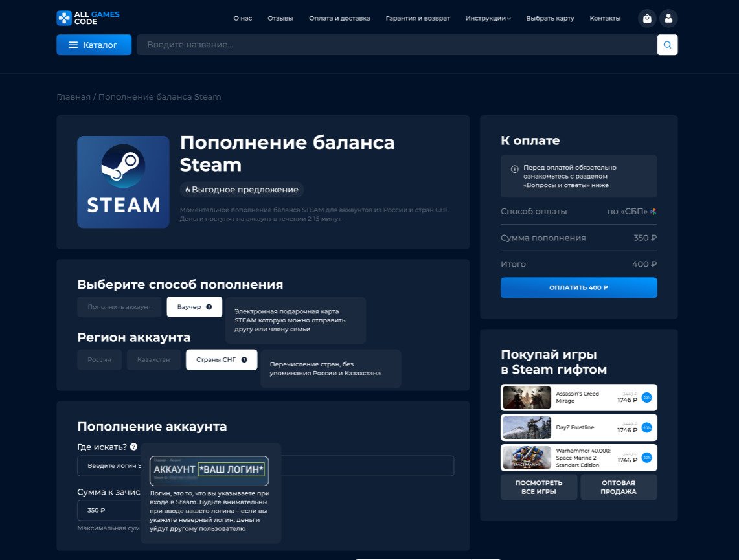Click help icon on Страны СНГ option
This screenshot has height=560, width=739.
244,359
